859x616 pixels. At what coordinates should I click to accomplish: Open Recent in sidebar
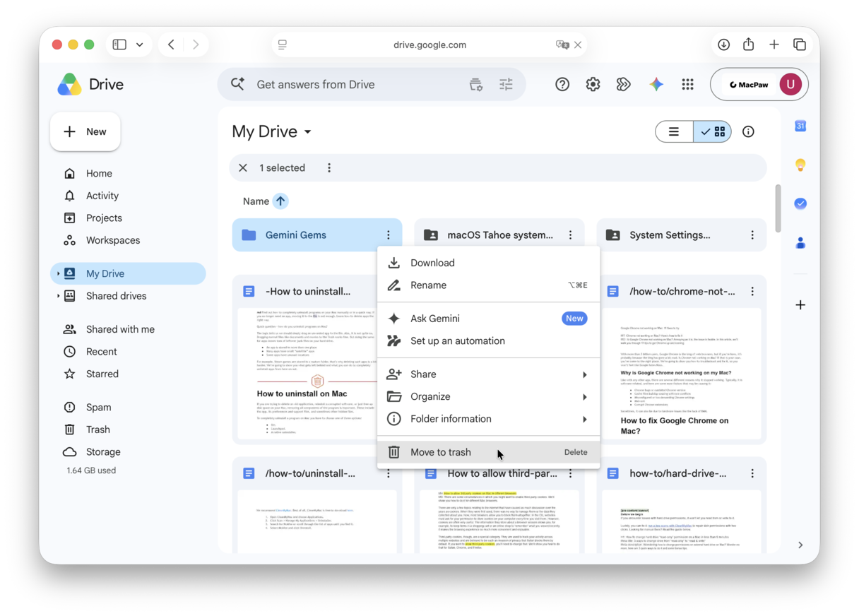pos(128,352)
